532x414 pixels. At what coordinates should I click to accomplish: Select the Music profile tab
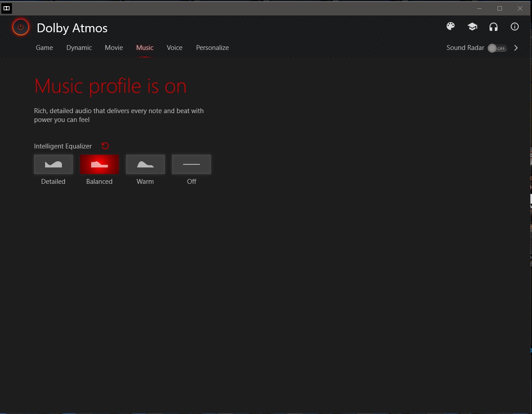(x=145, y=48)
